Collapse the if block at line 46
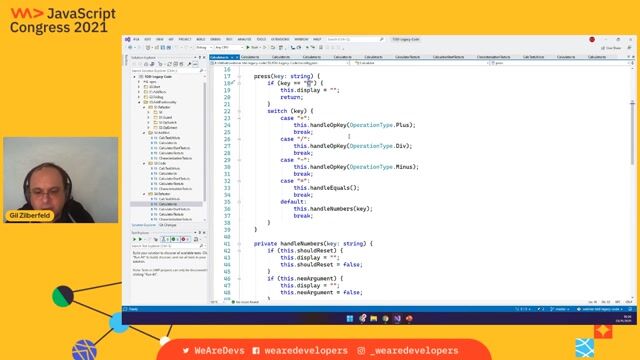The width and height of the screenshot is (640, 360). click(x=239, y=278)
